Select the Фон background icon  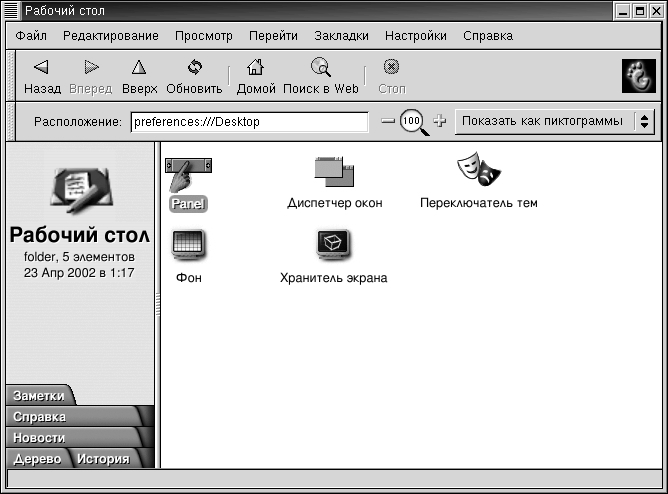pos(188,244)
